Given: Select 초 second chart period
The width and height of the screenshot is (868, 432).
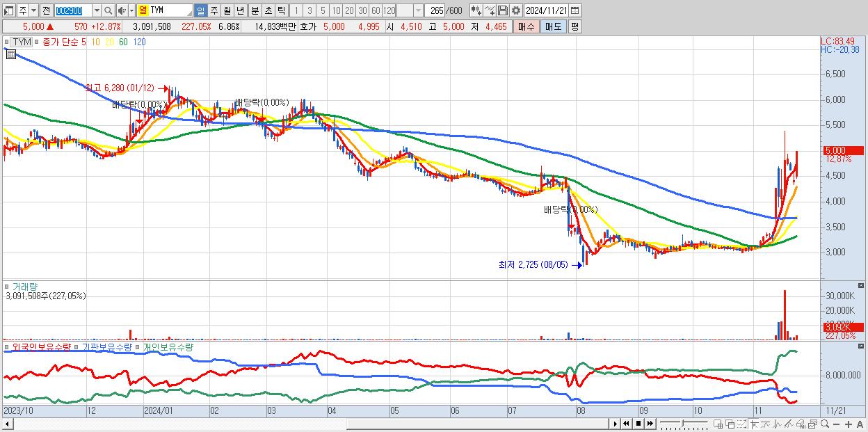Looking at the screenshot, I should tap(268, 10).
